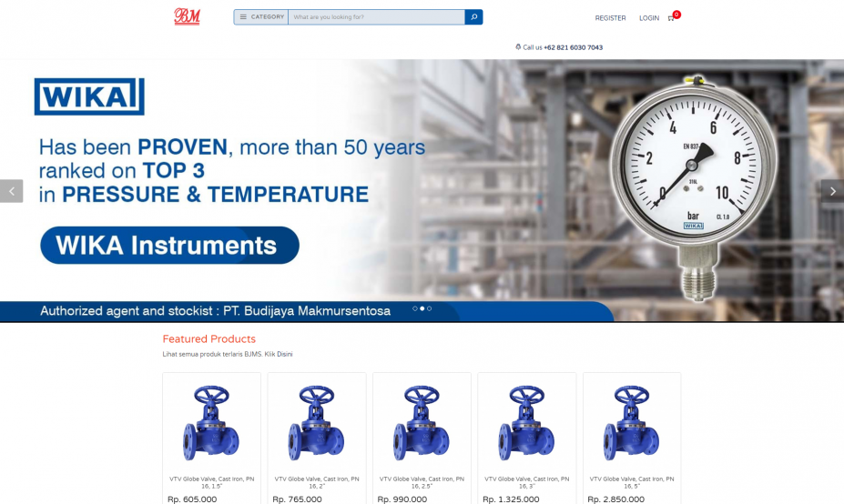Click the pressure gauge image on banner
The width and height of the screenshot is (844, 504).
(694, 188)
